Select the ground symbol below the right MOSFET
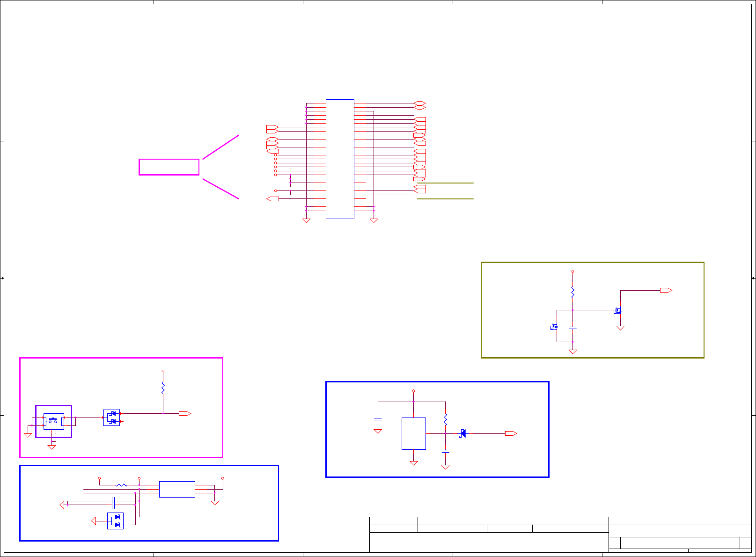Image resolution: width=756 pixels, height=557 pixels. [620, 328]
